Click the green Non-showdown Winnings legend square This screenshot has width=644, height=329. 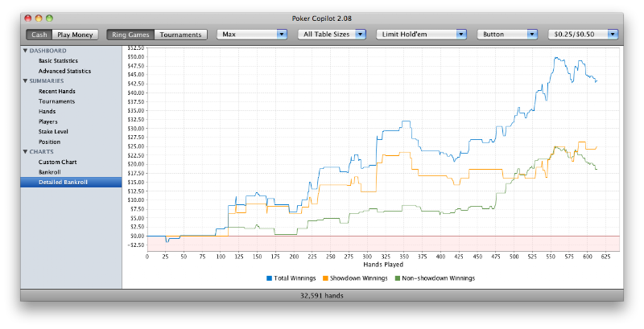pos(397,278)
